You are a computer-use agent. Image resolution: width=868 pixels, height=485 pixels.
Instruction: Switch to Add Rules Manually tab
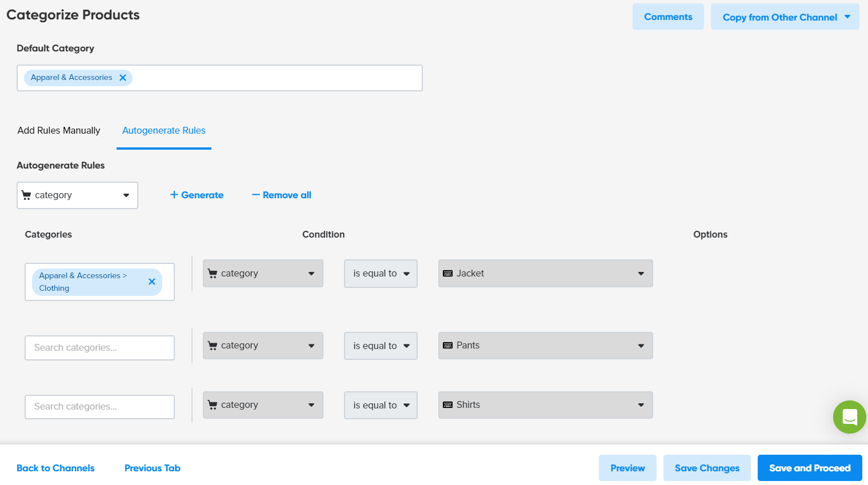[59, 130]
